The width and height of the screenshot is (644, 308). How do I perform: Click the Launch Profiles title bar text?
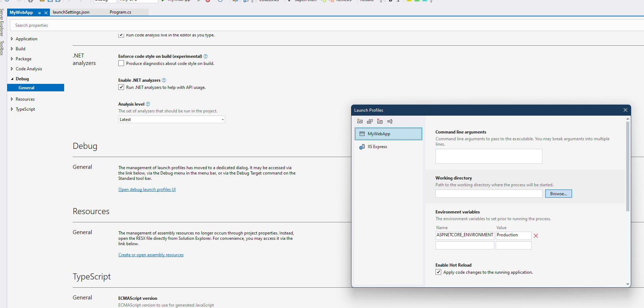click(369, 110)
